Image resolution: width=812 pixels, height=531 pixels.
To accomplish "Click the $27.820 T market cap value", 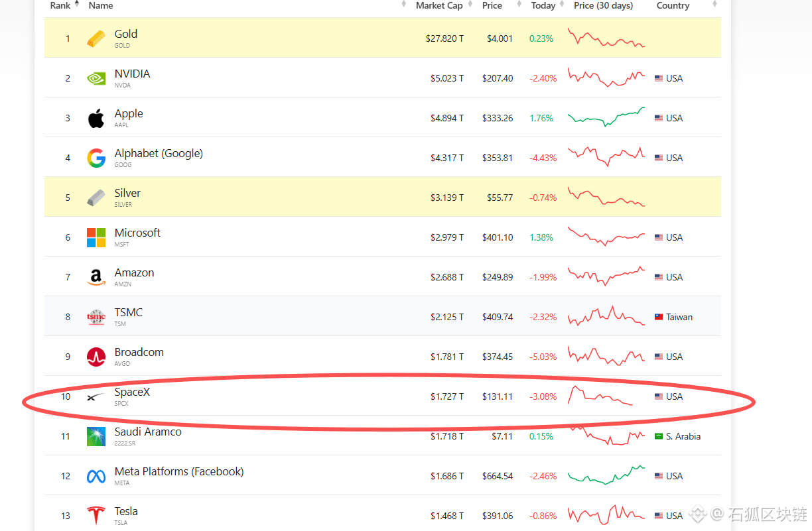I will 444,38.
